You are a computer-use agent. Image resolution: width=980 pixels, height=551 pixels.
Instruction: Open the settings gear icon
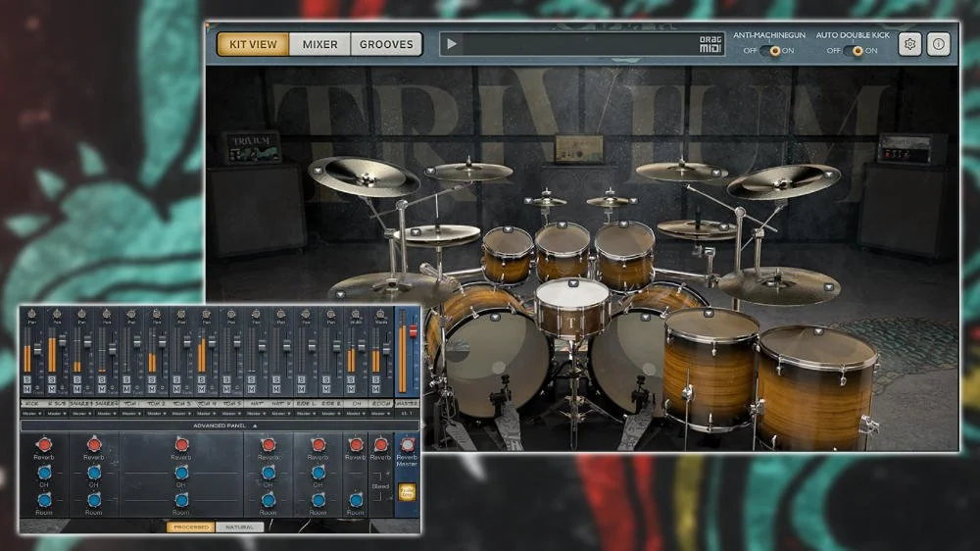pos(909,44)
